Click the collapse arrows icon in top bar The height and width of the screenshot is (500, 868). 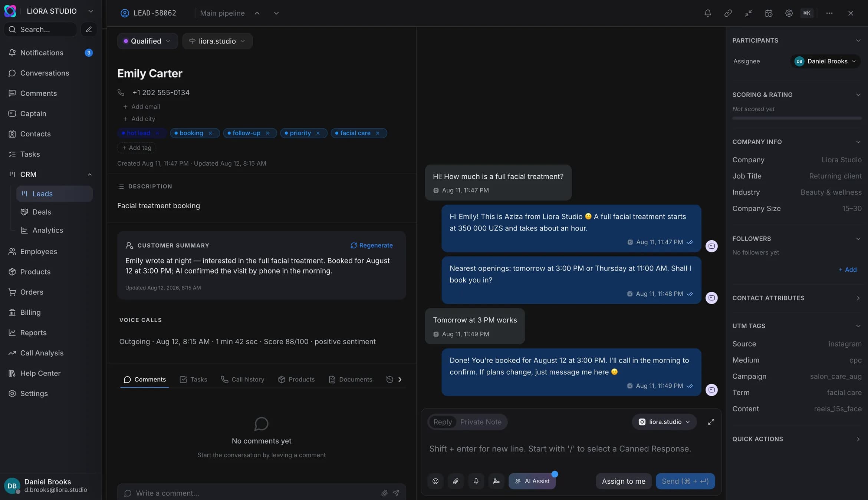(748, 13)
